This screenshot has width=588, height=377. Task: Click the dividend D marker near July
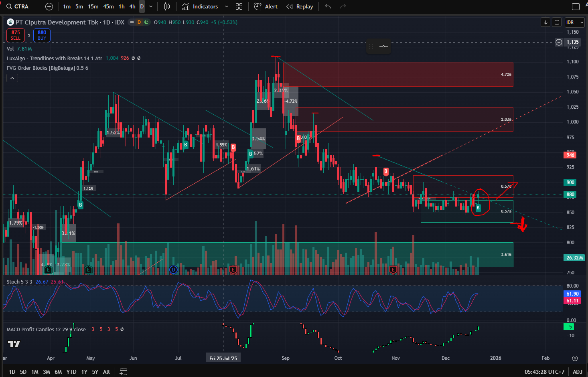(x=173, y=270)
